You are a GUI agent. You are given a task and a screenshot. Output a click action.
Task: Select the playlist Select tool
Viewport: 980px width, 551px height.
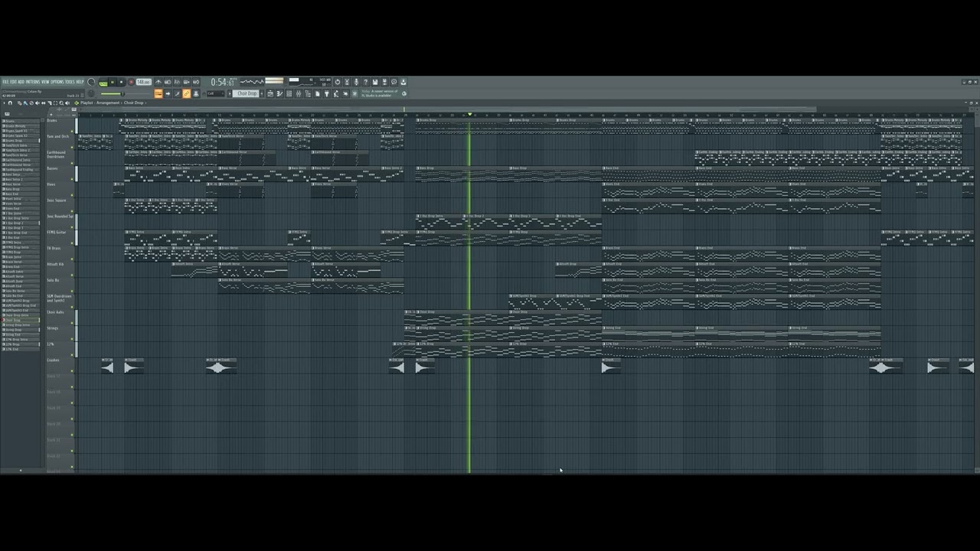click(55, 103)
